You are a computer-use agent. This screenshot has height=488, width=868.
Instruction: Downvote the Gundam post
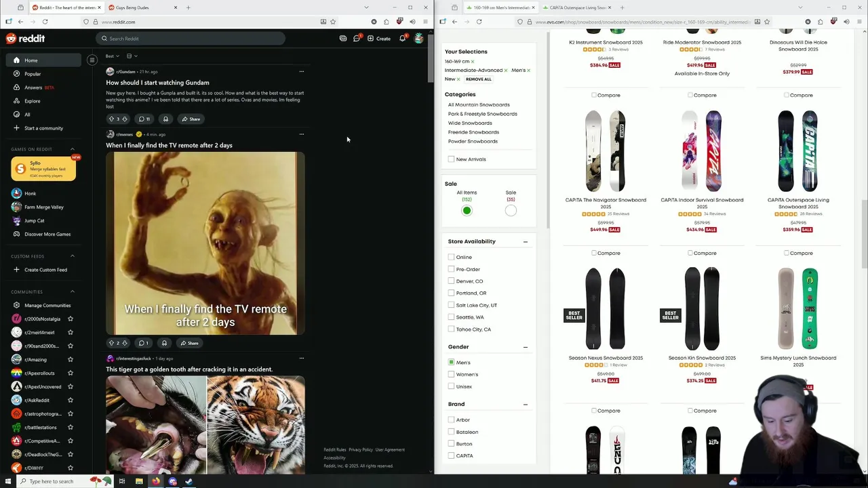tap(124, 119)
